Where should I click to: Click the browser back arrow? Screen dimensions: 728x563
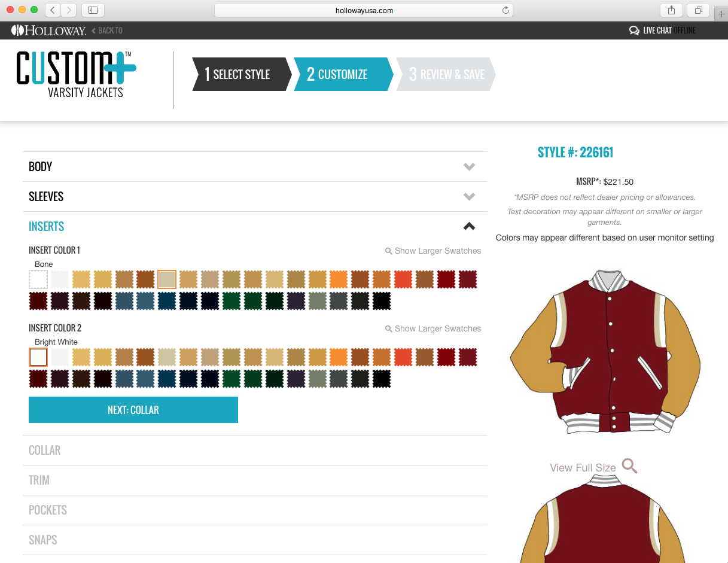(53, 10)
